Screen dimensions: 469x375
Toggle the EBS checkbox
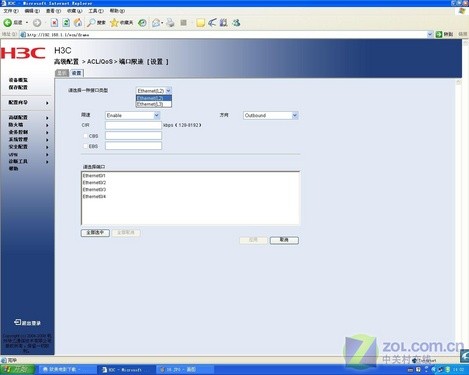pos(85,146)
